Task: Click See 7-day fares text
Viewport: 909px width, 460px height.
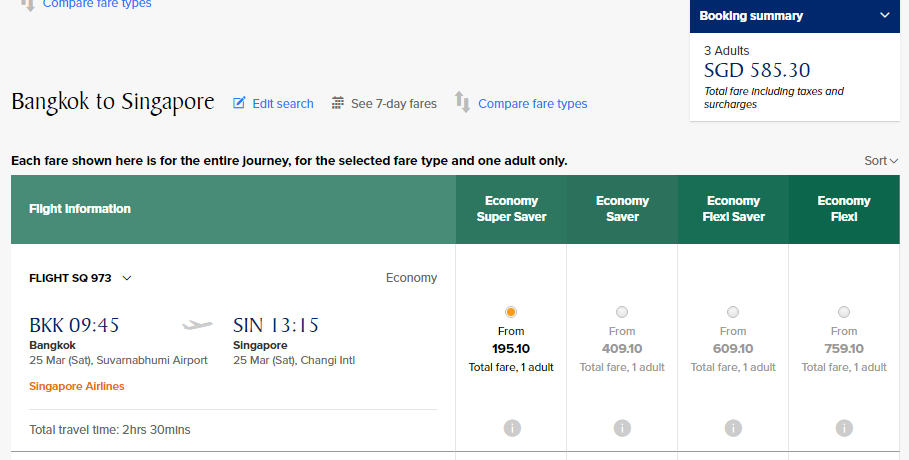Action: pyautogui.click(x=394, y=103)
